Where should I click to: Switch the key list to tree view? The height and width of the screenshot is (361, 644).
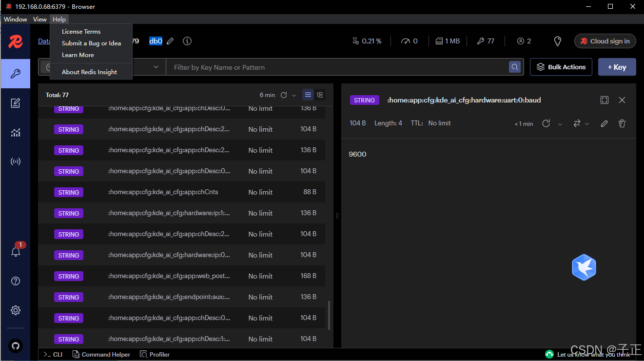tap(320, 95)
